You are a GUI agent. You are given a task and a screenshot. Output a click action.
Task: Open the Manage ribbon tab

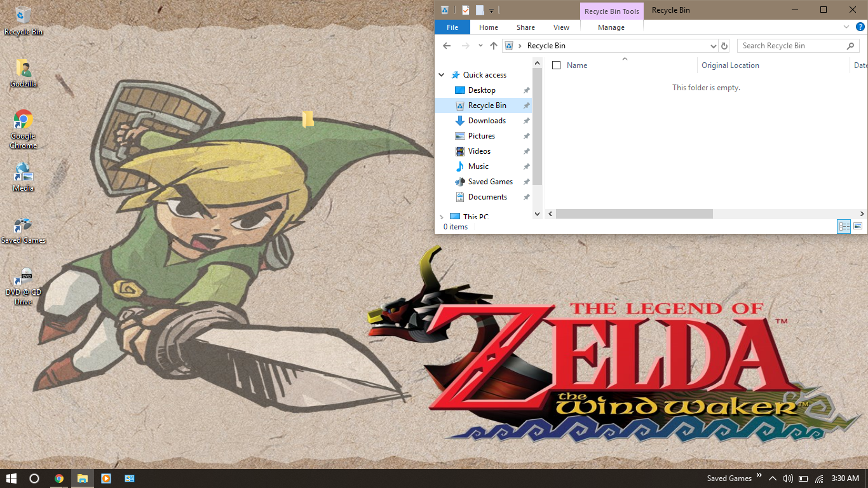tap(611, 27)
